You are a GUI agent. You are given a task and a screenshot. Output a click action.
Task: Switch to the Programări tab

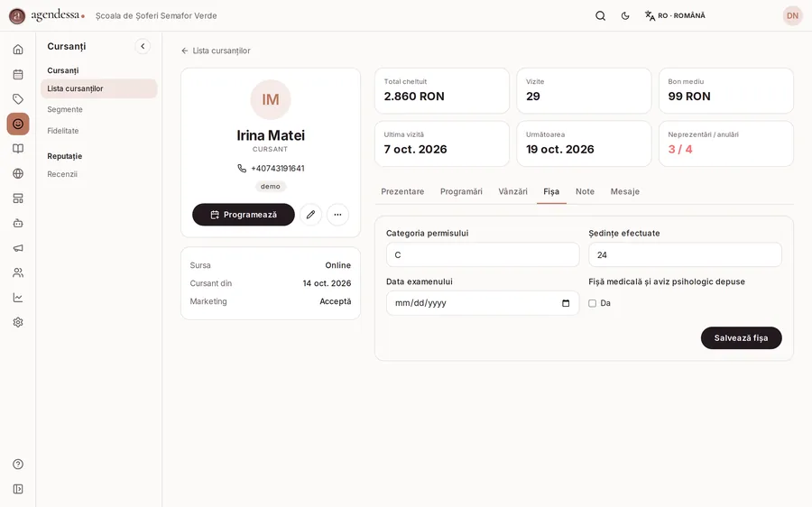461,191
